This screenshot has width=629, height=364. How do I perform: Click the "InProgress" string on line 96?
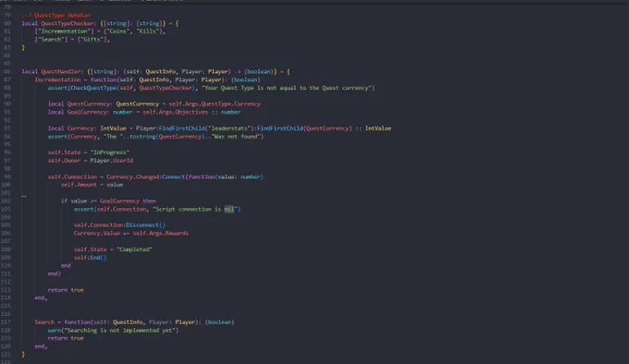pyautogui.click(x=109, y=152)
